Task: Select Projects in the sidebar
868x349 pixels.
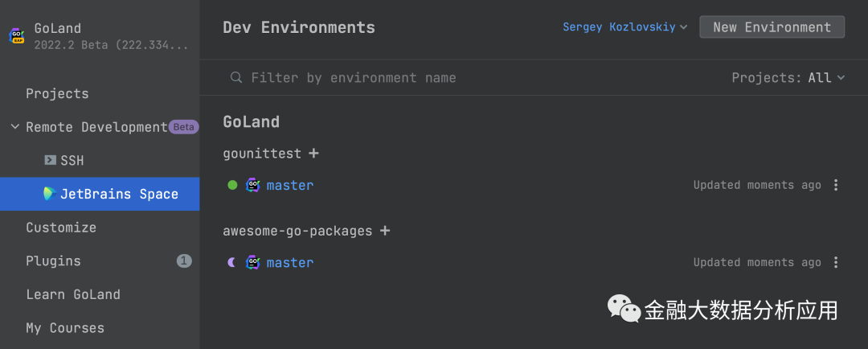Action: pyautogui.click(x=57, y=93)
